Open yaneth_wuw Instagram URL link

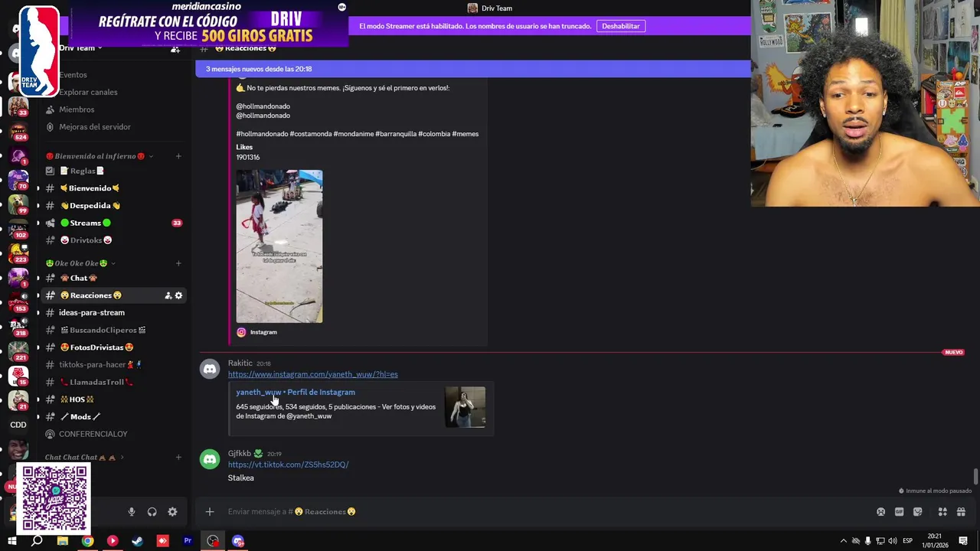pos(312,374)
